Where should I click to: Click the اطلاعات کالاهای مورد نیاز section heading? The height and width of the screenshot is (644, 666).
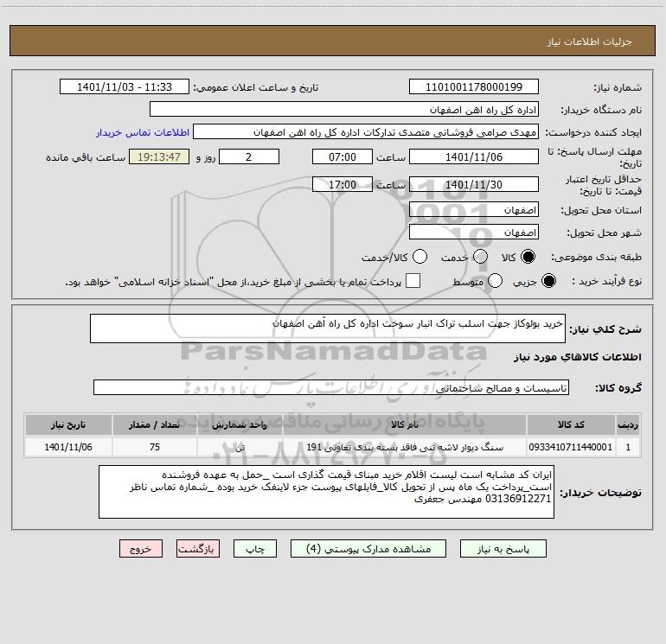(578, 357)
